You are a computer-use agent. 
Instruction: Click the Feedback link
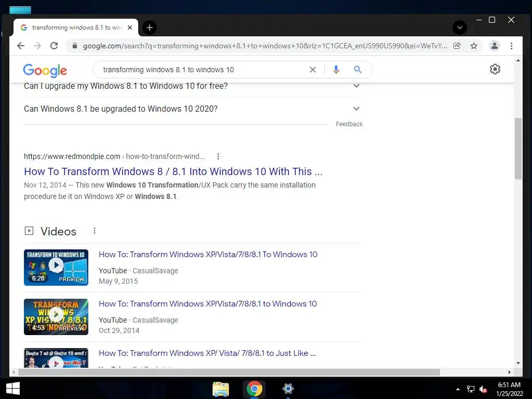pos(349,124)
